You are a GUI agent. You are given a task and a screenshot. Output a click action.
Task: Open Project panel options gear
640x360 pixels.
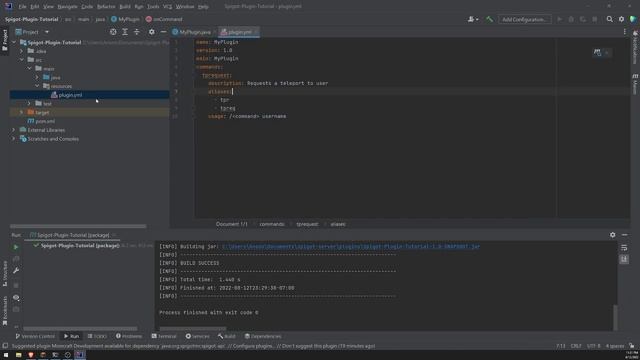coord(151,32)
